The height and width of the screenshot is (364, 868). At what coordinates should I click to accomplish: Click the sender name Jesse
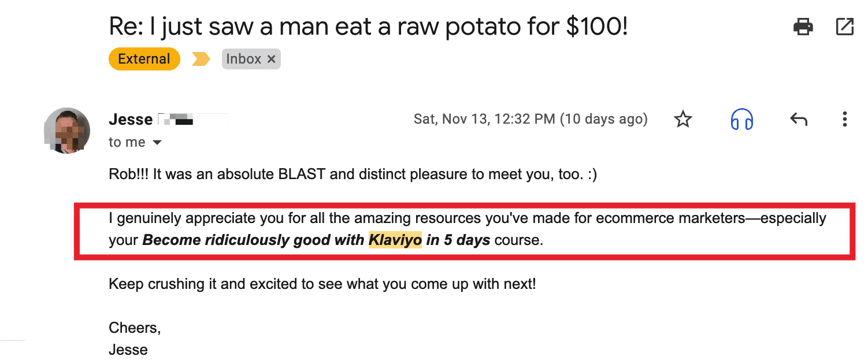131,120
